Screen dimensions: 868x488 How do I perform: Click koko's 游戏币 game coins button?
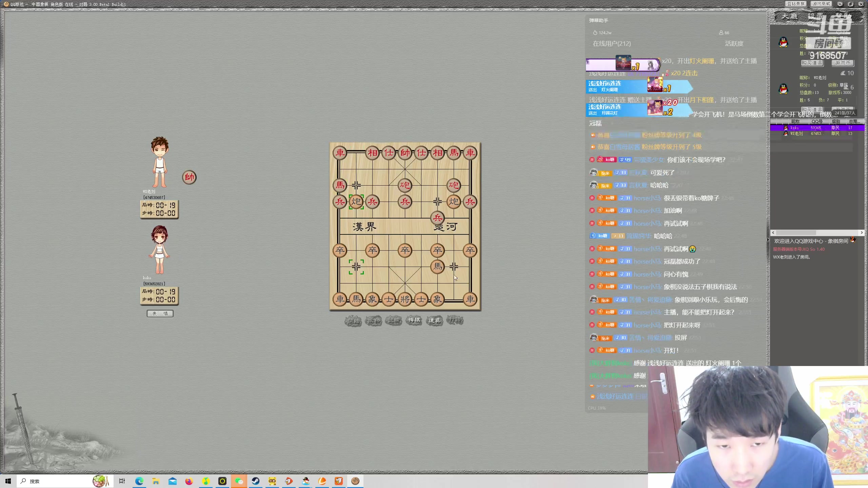(843, 63)
